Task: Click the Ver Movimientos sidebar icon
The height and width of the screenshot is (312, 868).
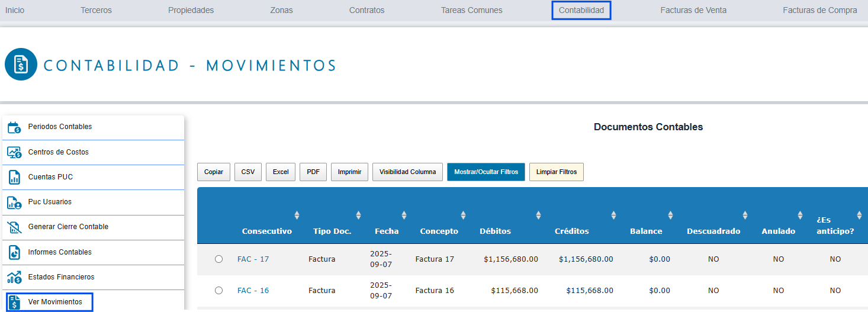Action: tap(14, 302)
